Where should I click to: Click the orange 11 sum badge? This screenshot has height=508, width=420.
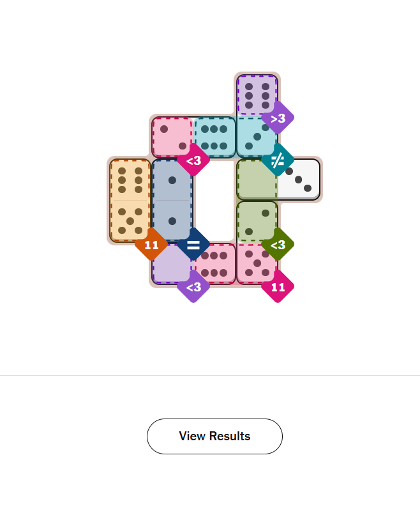click(151, 245)
